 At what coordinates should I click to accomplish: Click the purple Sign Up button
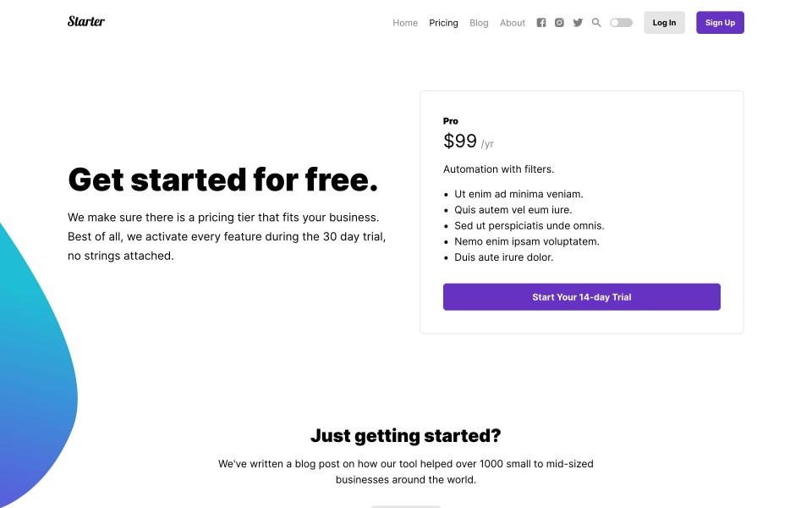coord(720,23)
